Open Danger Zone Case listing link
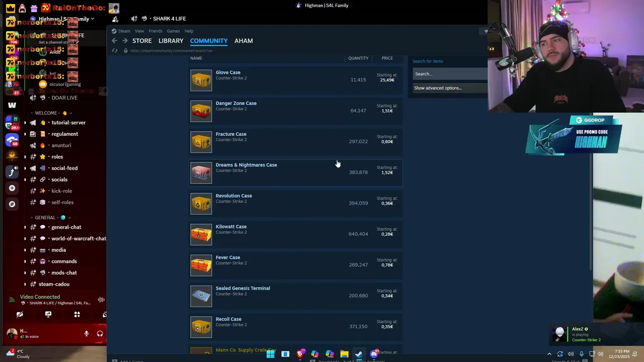 pos(236,103)
